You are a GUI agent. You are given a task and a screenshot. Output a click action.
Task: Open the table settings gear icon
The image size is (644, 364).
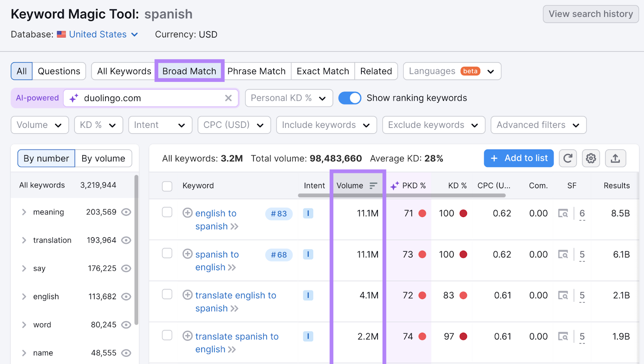591,158
